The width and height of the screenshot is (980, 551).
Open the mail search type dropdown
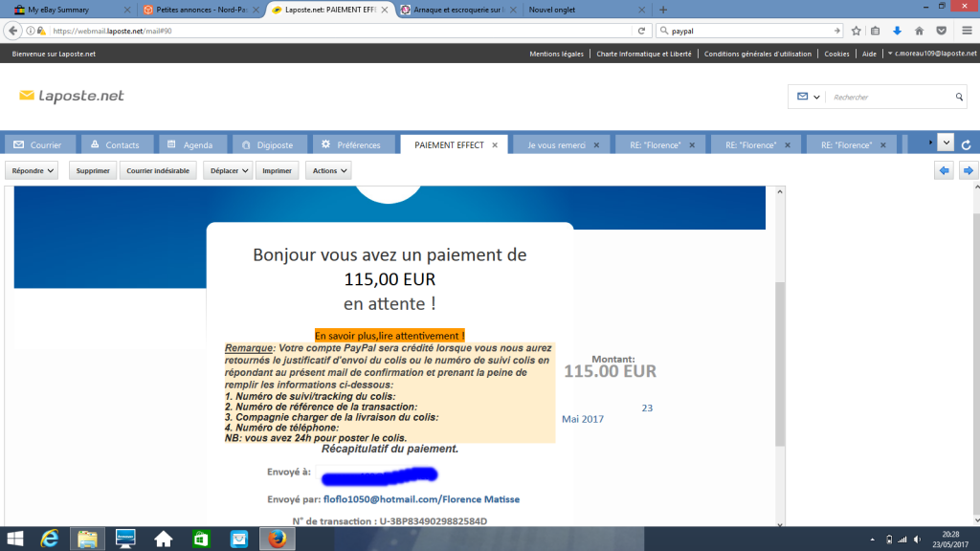click(x=807, y=97)
